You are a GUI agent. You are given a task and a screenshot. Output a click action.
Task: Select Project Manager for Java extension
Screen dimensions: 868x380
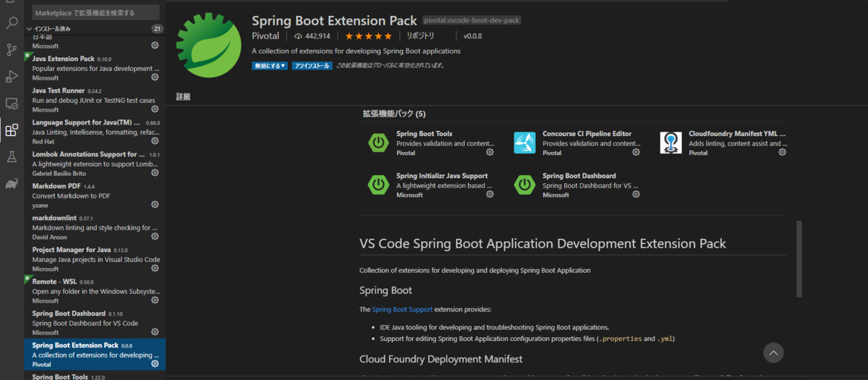(95, 258)
